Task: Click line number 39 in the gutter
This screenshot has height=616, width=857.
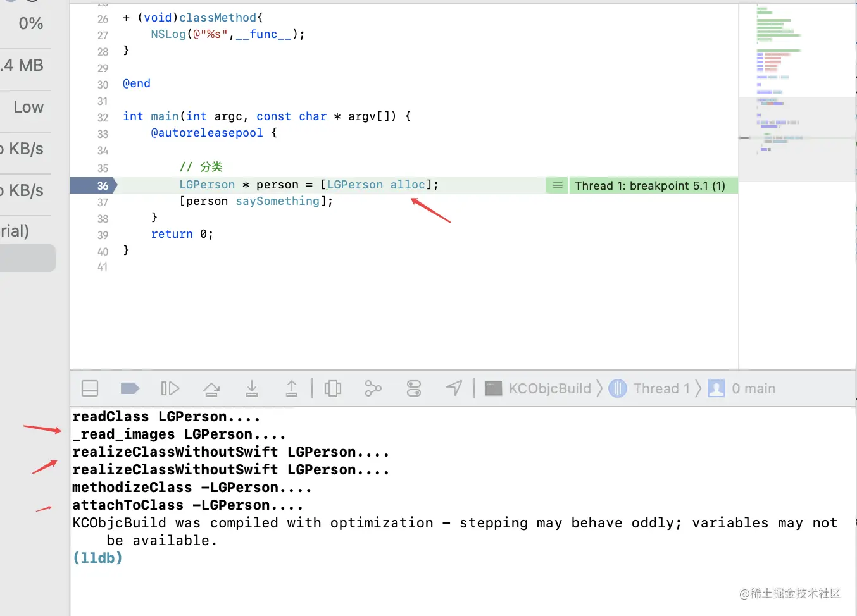Action: pyautogui.click(x=103, y=235)
